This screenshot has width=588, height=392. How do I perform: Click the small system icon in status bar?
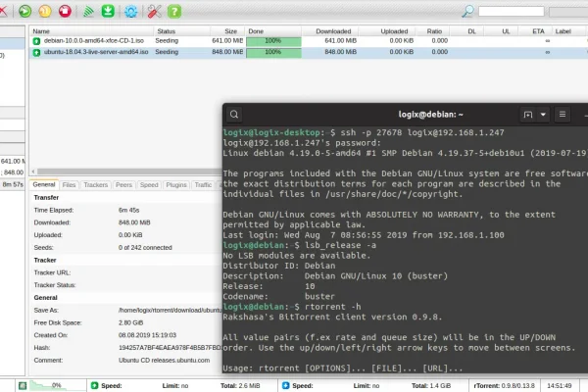coord(23,385)
